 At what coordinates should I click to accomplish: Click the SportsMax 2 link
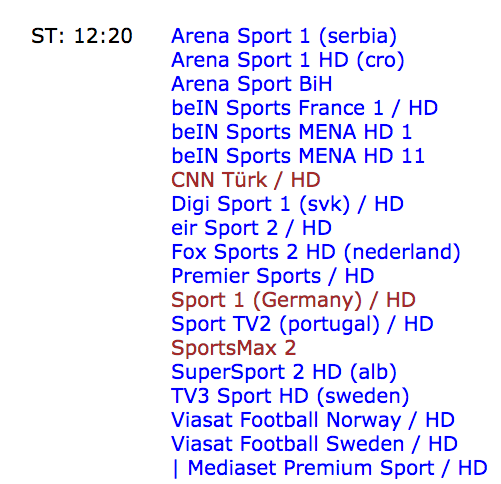click(234, 348)
